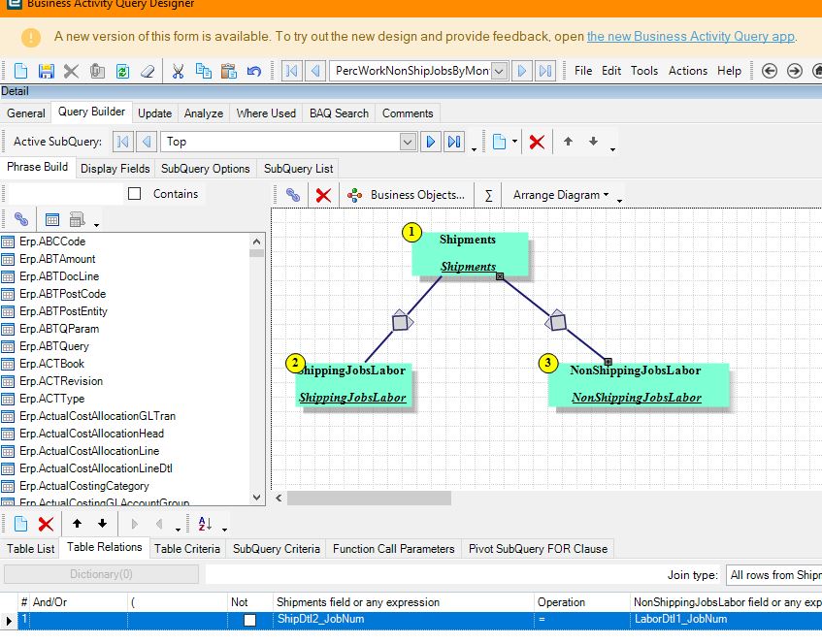This screenshot has height=644, width=822.
Task: Switch to the General tab
Action: (25, 113)
